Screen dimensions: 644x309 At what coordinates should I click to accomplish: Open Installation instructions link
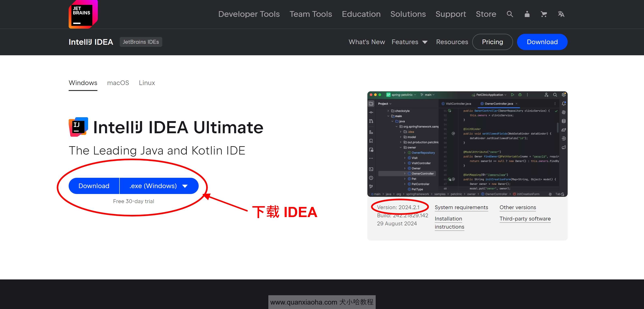[449, 223]
